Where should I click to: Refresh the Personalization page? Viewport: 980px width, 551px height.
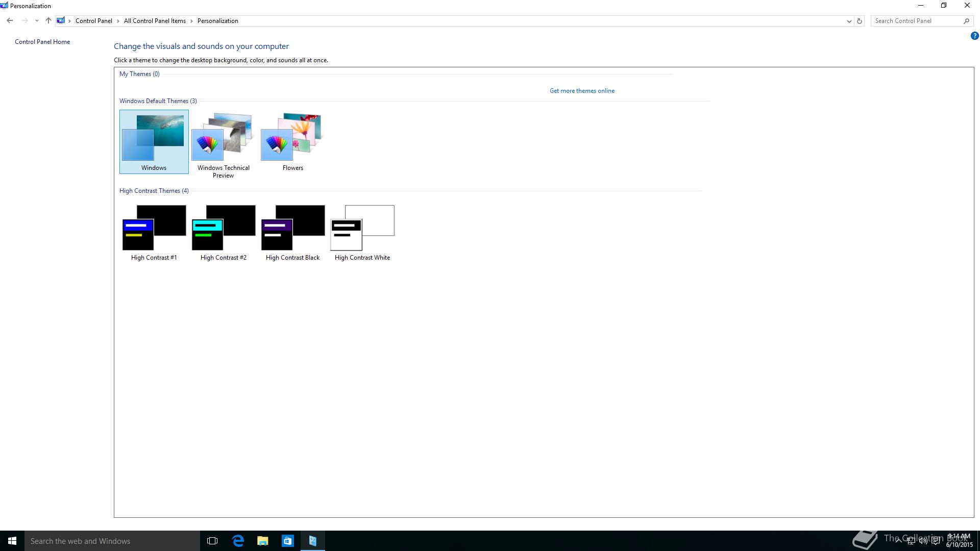[x=860, y=21]
